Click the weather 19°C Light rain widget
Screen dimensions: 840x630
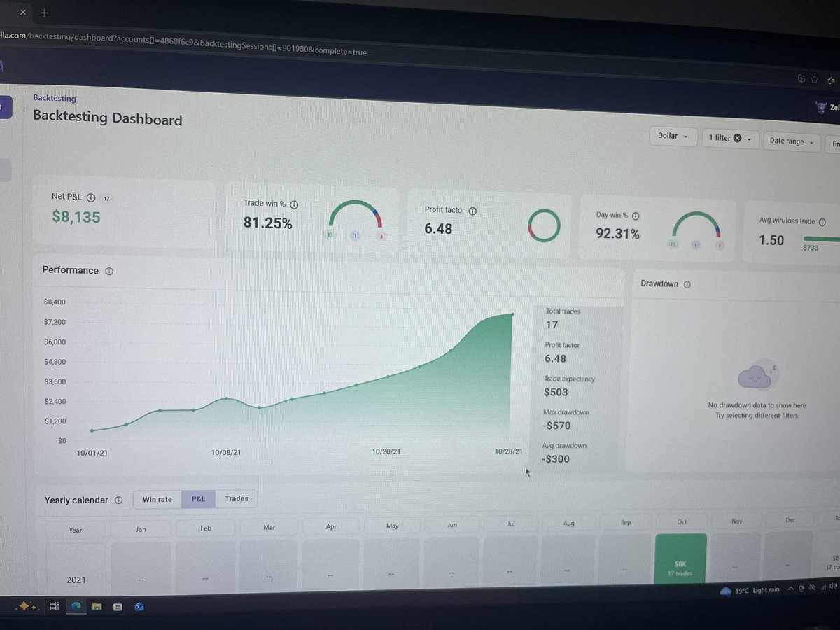click(x=750, y=591)
